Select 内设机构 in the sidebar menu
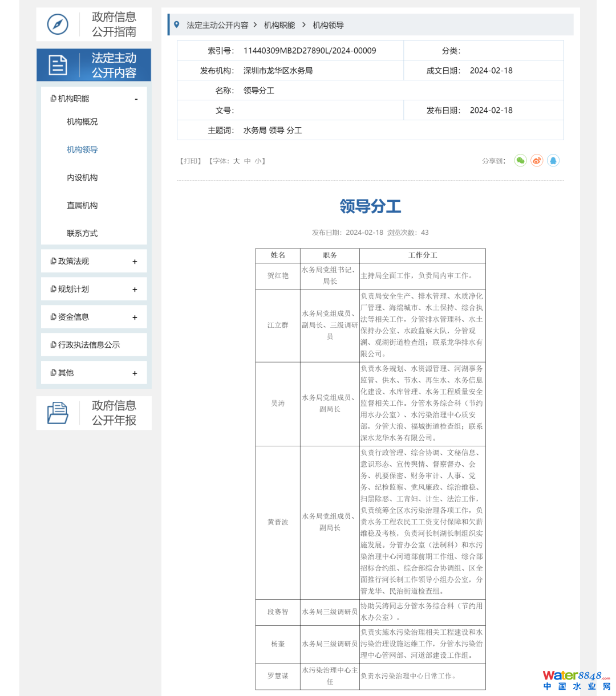This screenshot has width=616, height=696. coord(82,178)
